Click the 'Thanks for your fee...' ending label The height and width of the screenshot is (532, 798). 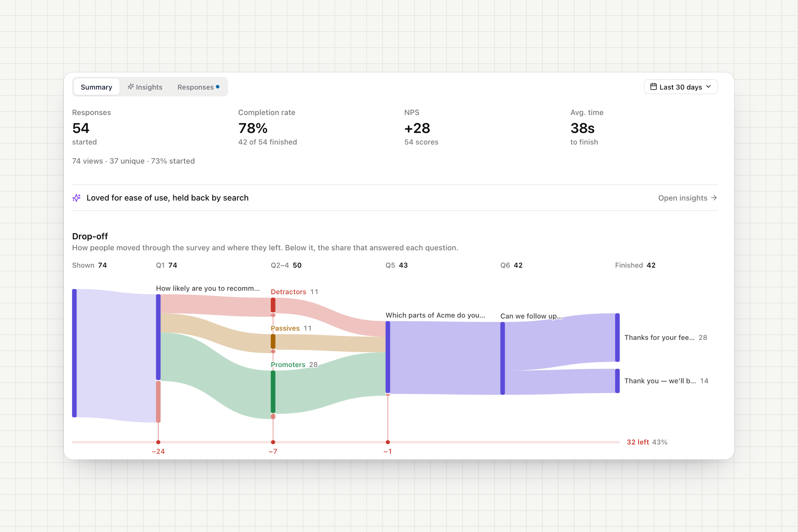659,337
